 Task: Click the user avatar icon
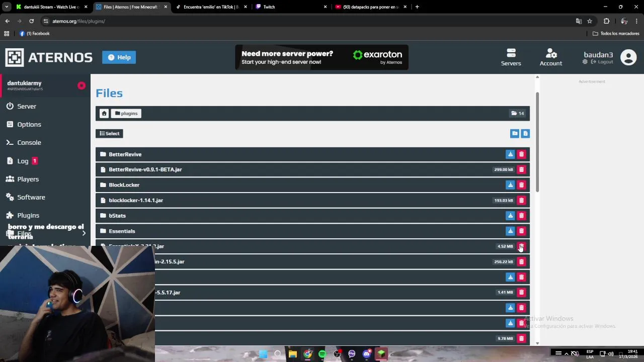[x=628, y=57]
